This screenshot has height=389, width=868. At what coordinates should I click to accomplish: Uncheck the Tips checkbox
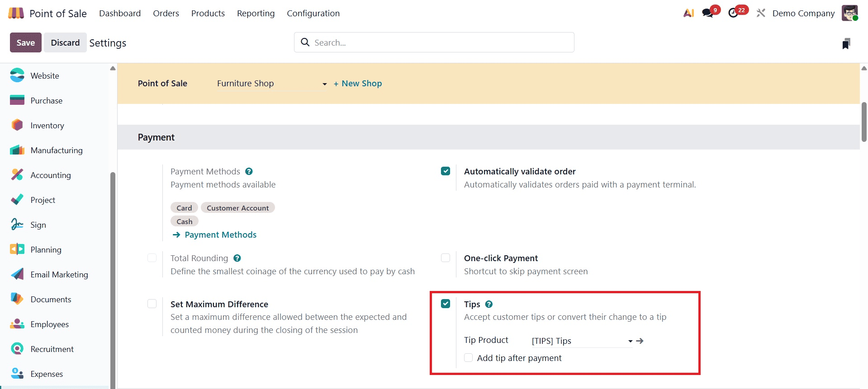click(446, 304)
